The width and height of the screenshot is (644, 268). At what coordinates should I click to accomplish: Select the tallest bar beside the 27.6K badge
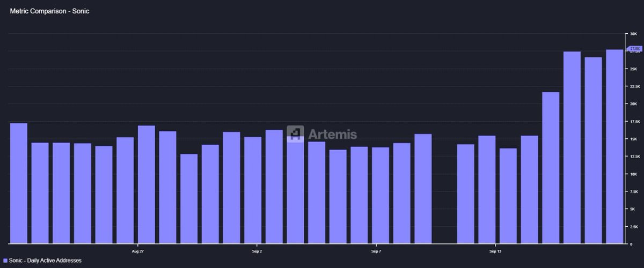point(614,146)
